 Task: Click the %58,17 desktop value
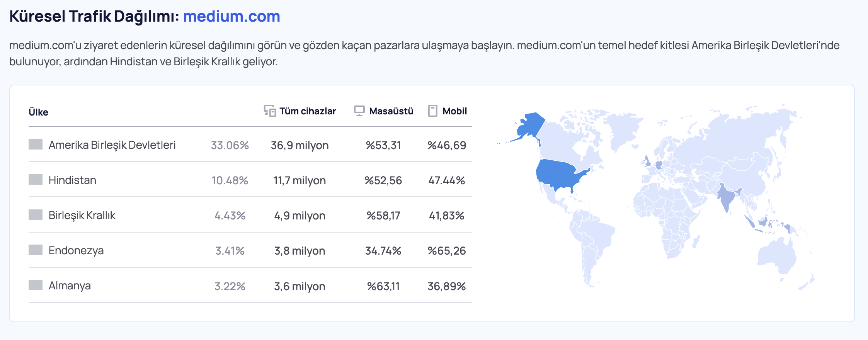click(383, 216)
